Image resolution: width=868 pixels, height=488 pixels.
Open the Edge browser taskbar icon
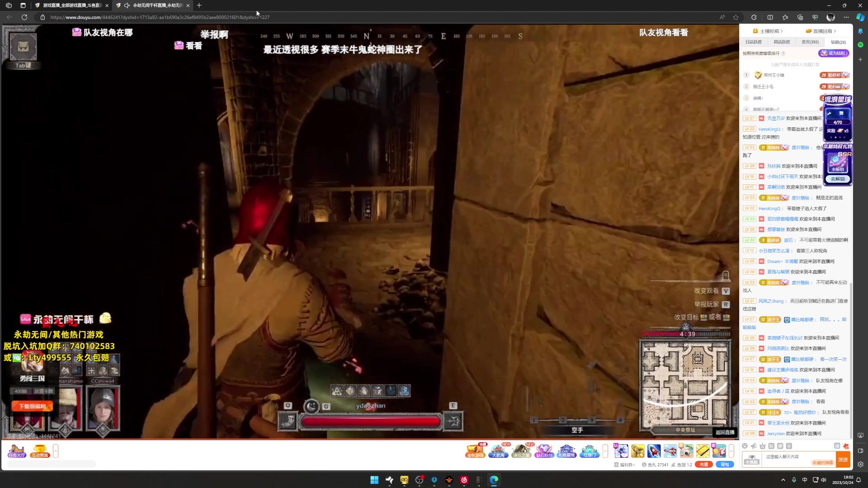click(x=494, y=480)
